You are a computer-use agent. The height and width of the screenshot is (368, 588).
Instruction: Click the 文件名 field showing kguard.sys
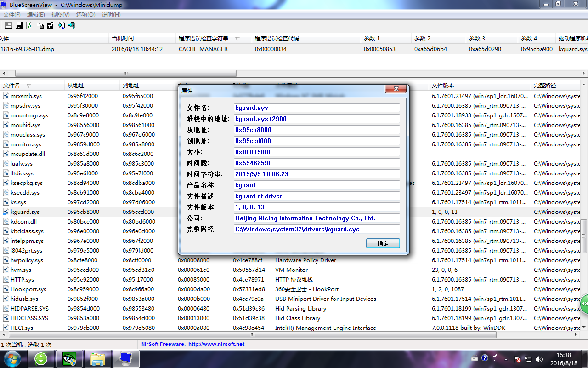click(317, 108)
